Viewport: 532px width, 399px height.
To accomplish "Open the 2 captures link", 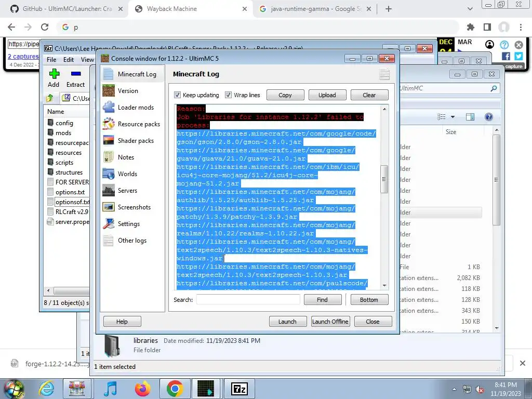I will 23,56.
